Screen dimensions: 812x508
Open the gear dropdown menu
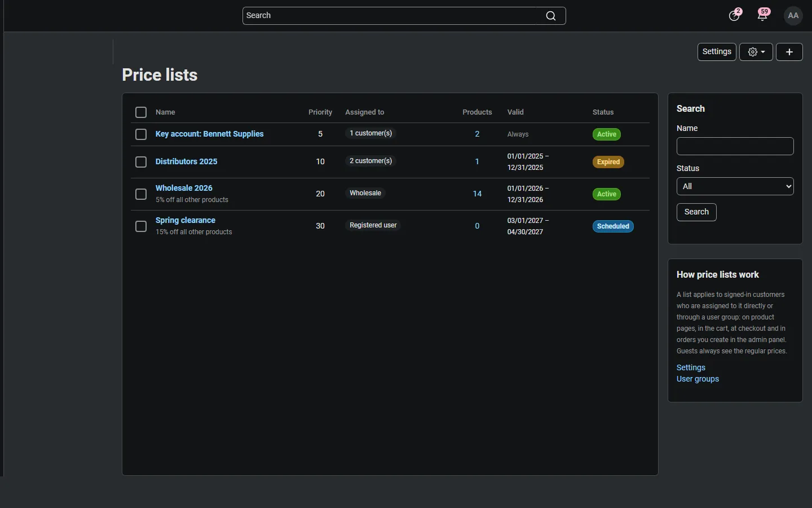[x=757, y=52]
